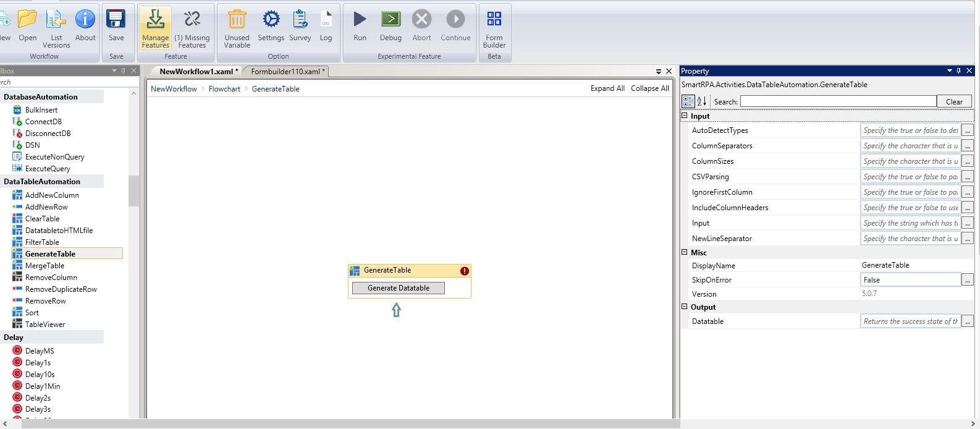Click the Run workflow icon
This screenshot has width=980, height=429.
pos(360,20)
